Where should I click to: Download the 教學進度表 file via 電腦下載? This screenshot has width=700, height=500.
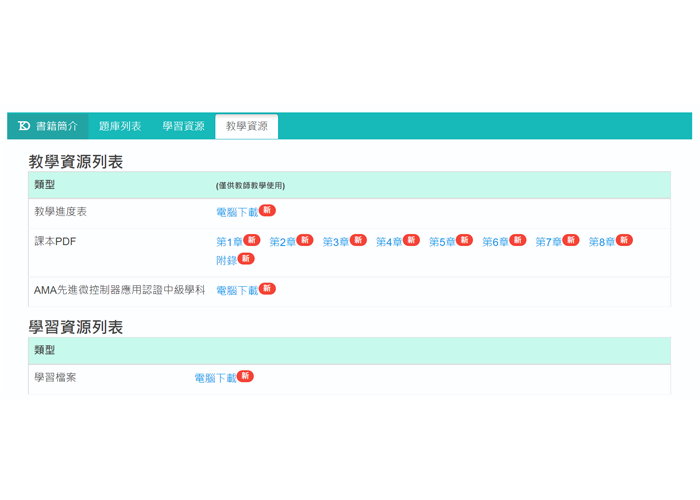click(236, 212)
